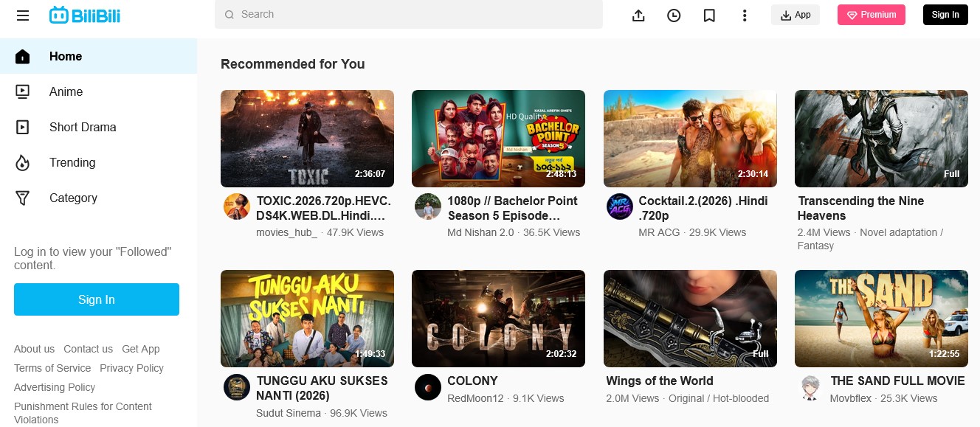Select Home in the sidebar
Screen dimensions: 980x427
pyautogui.click(x=99, y=56)
